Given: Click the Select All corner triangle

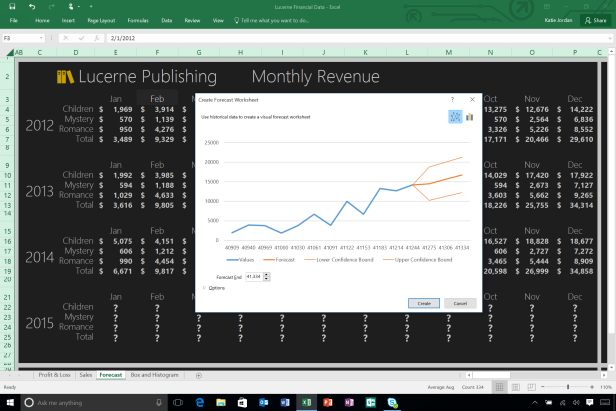Looking at the screenshot, I should click(10, 52).
